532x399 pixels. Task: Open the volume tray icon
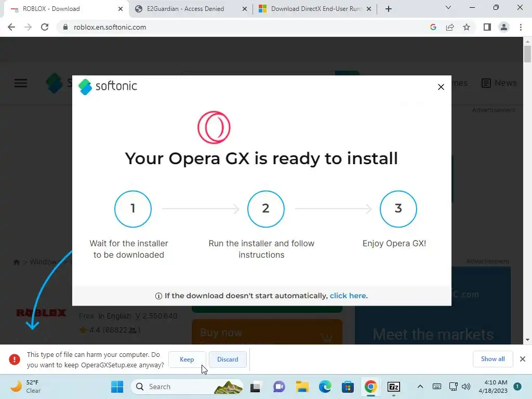tap(466, 387)
